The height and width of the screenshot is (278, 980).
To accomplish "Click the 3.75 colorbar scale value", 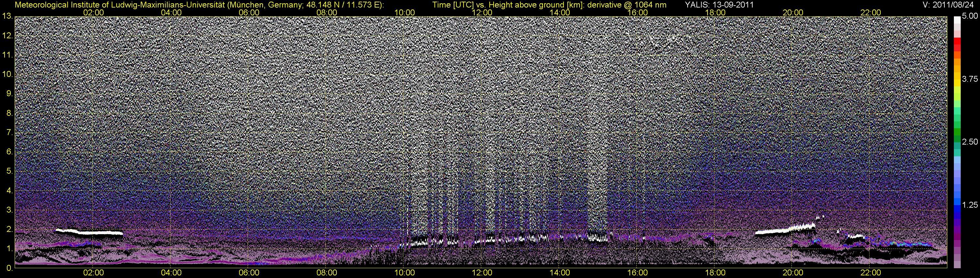I will (x=970, y=79).
